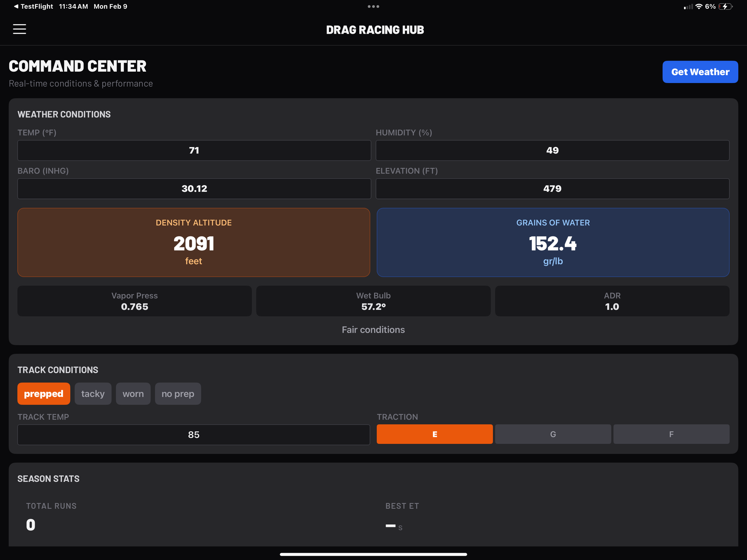The width and height of the screenshot is (747, 560).
Task: Set traction to F
Action: (671, 434)
